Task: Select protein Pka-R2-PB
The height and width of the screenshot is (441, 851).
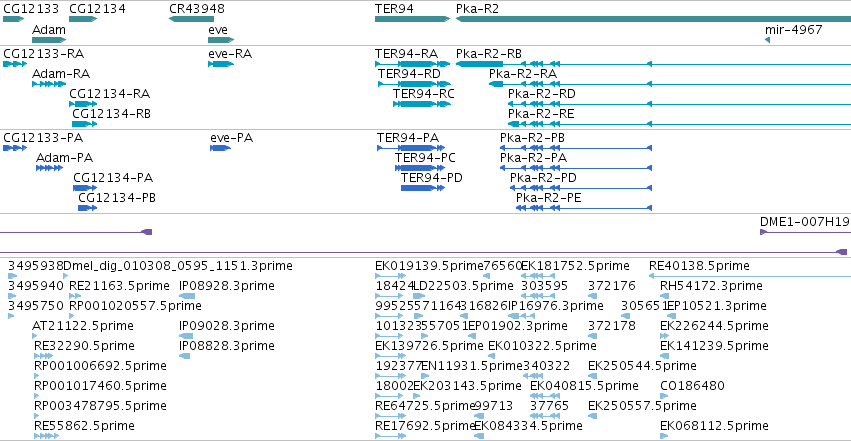Action: point(532,138)
